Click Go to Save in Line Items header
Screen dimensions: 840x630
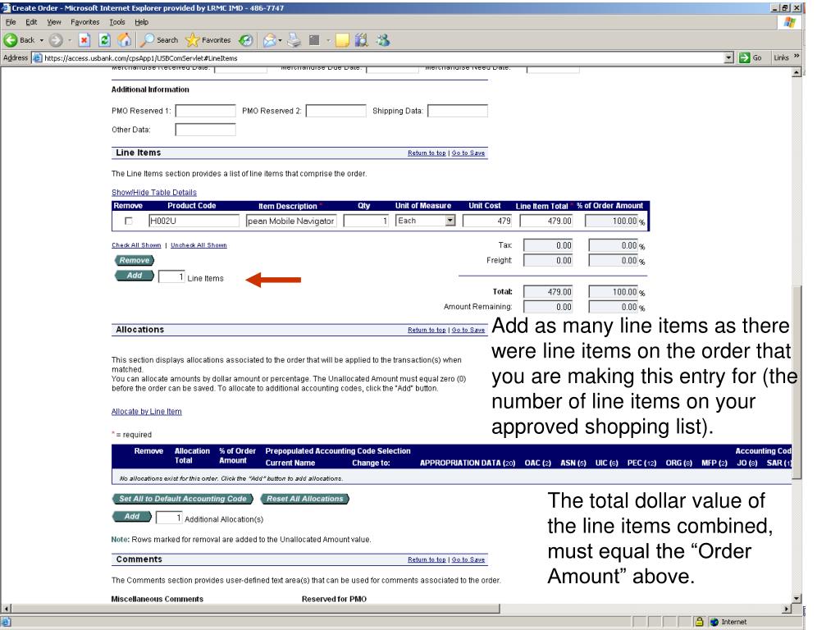coord(468,153)
